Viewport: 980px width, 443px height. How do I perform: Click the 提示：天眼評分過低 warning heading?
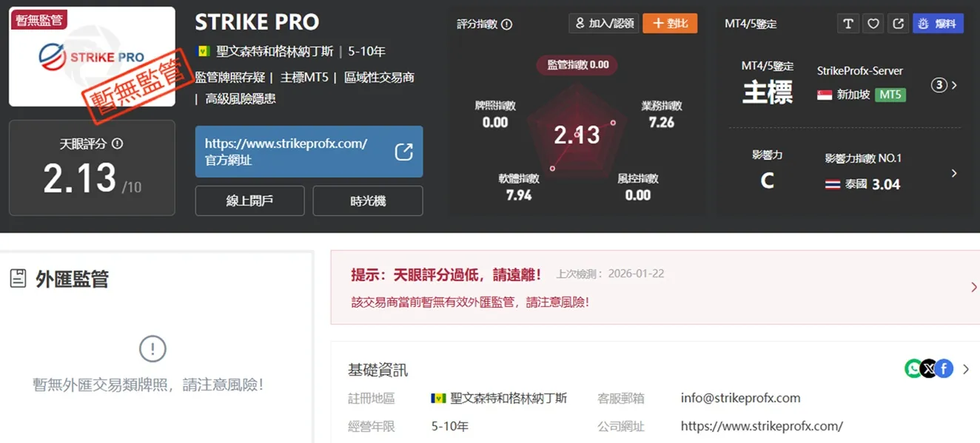(x=446, y=274)
